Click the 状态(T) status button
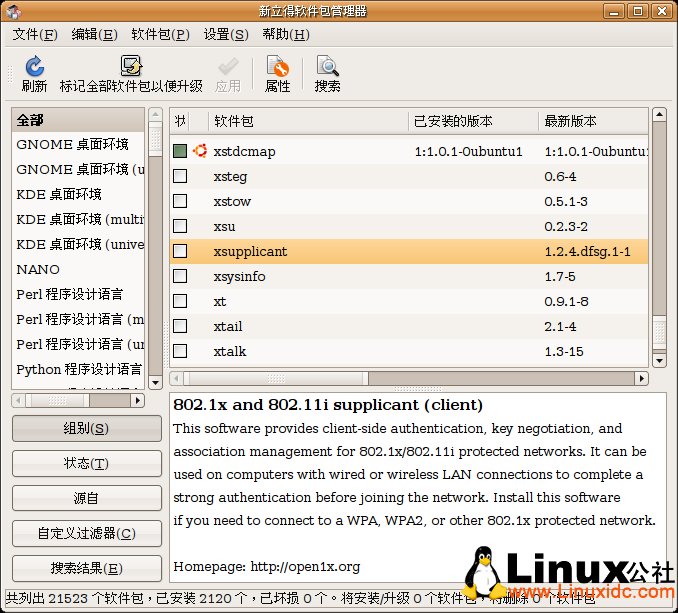 (86, 463)
